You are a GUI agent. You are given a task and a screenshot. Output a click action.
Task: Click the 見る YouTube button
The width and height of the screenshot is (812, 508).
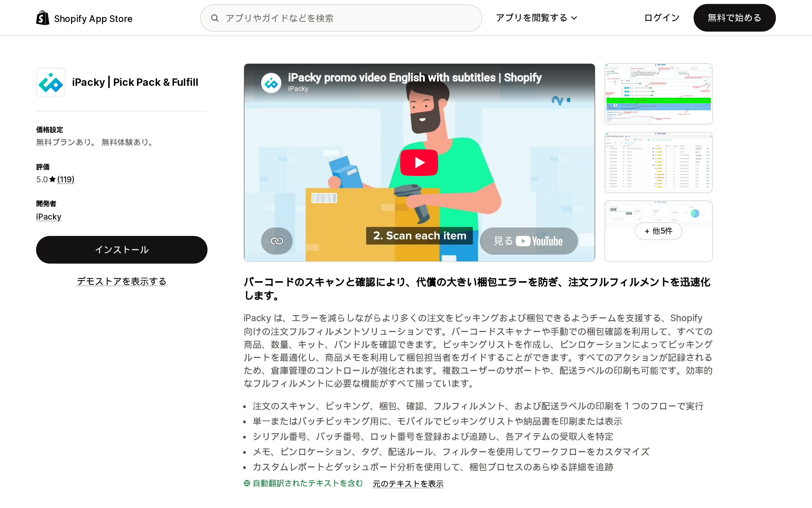pos(528,241)
